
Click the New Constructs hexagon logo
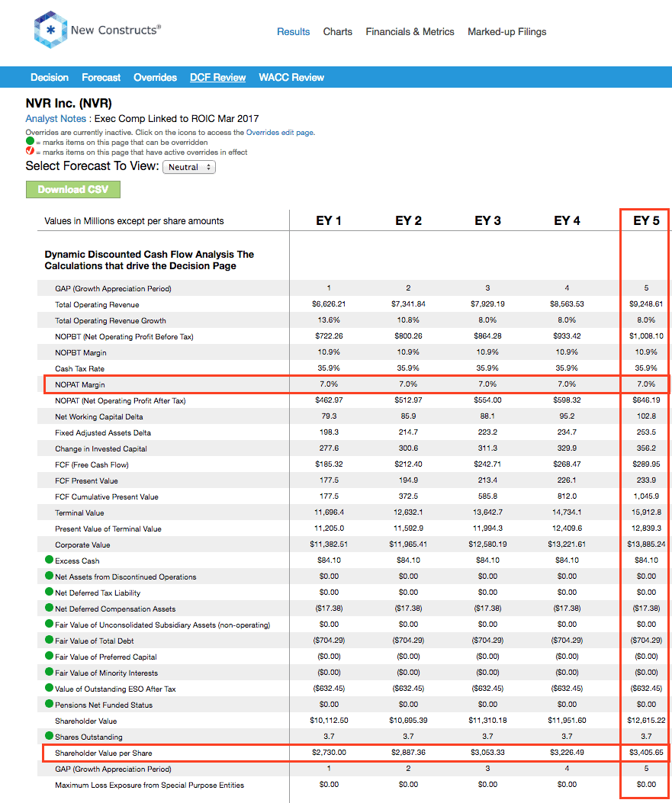click(x=50, y=30)
